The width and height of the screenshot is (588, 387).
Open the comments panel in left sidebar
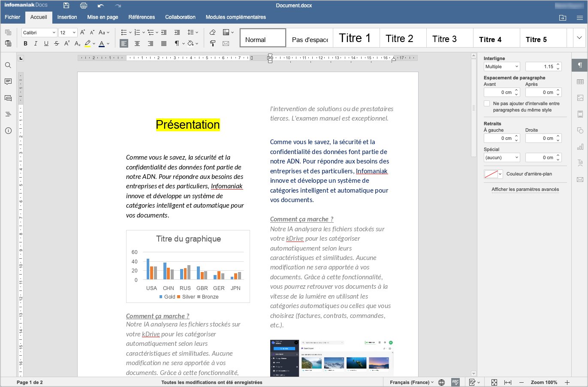pyautogui.click(x=8, y=82)
